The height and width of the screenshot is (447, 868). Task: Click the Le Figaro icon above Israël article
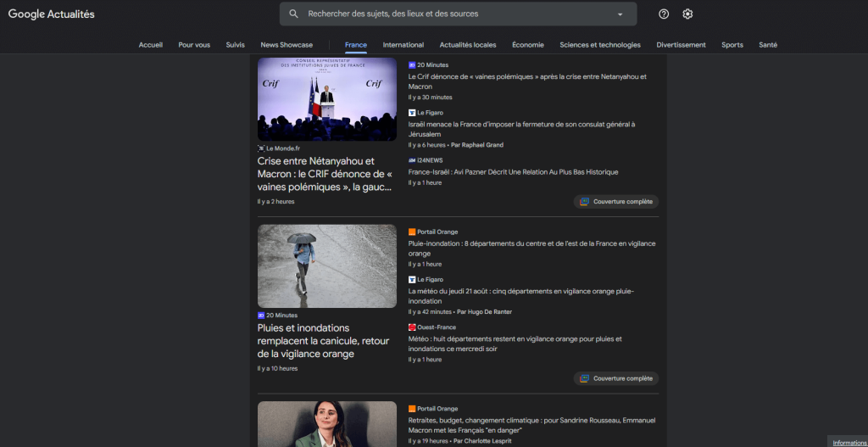(x=412, y=113)
